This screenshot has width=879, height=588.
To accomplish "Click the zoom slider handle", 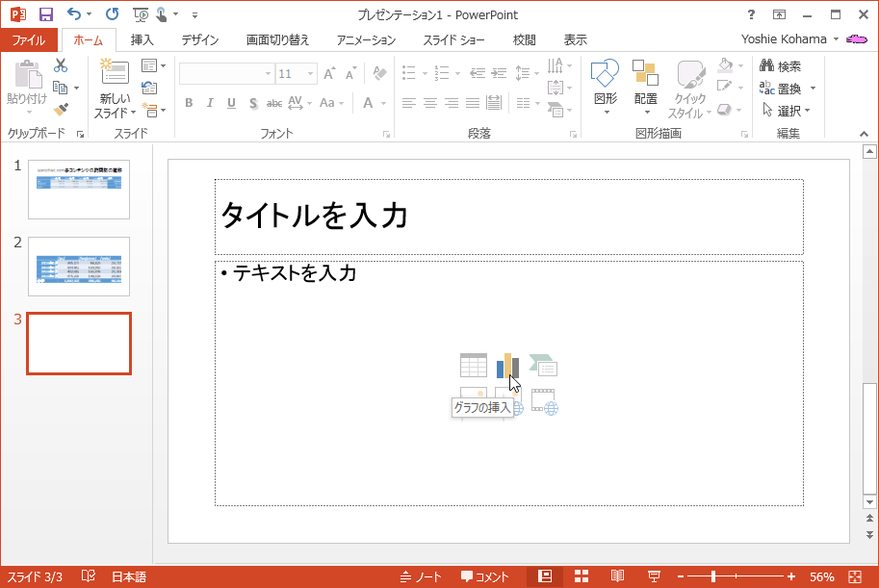I will point(713,576).
